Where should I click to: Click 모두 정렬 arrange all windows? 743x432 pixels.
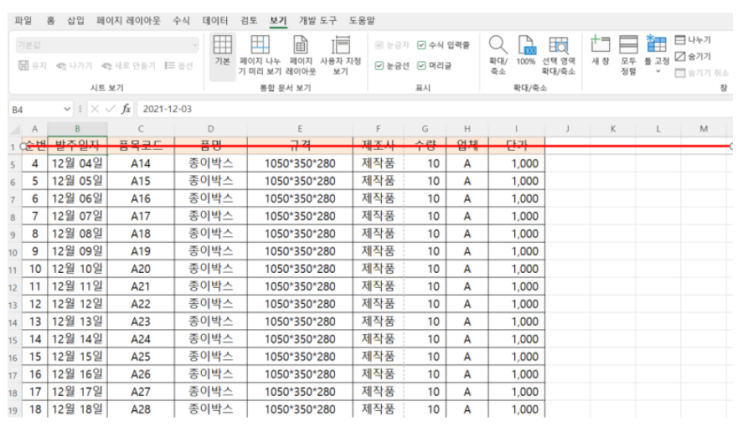628,54
